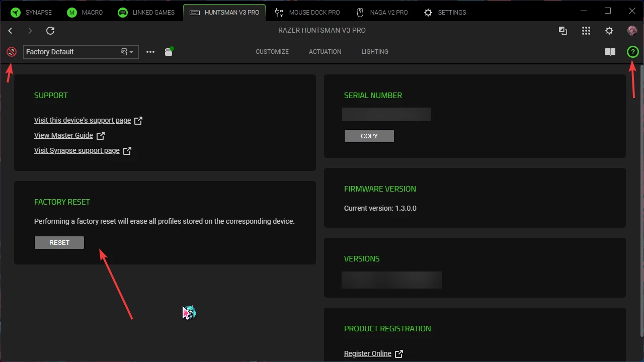Click the Reset button
Screen dimensions: 644x362
59,242
